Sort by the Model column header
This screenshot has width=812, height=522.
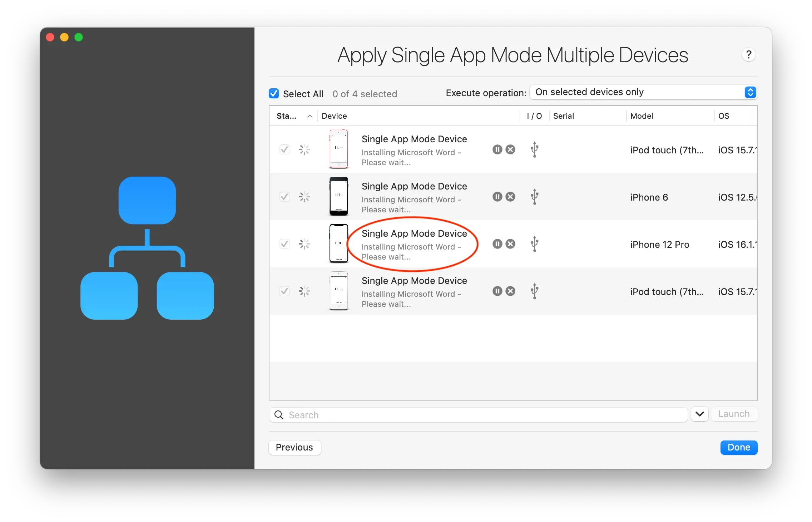click(x=642, y=116)
